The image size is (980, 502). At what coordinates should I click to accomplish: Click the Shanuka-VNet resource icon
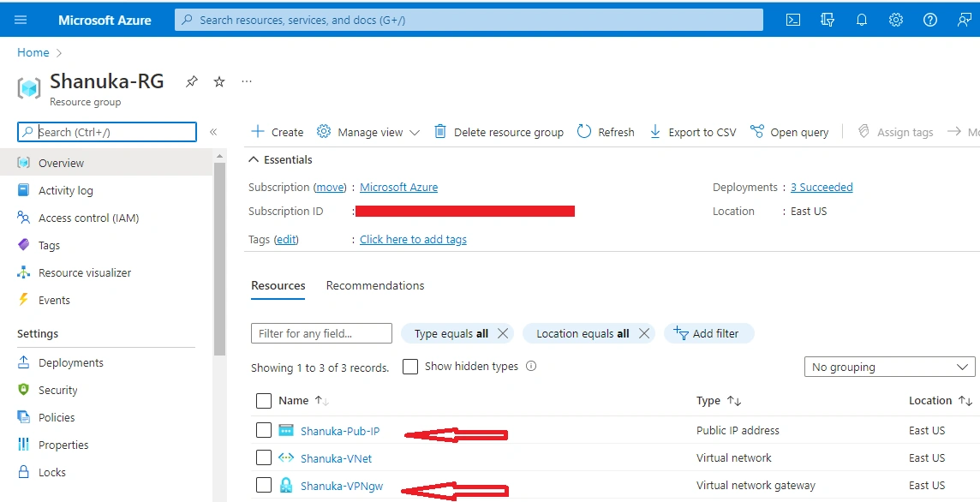pyautogui.click(x=285, y=457)
